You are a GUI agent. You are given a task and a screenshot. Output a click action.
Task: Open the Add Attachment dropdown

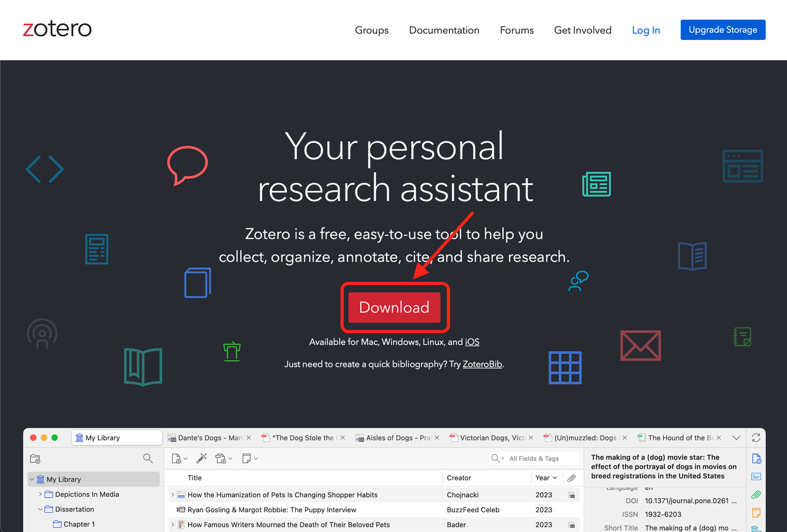pyautogui.click(x=224, y=458)
